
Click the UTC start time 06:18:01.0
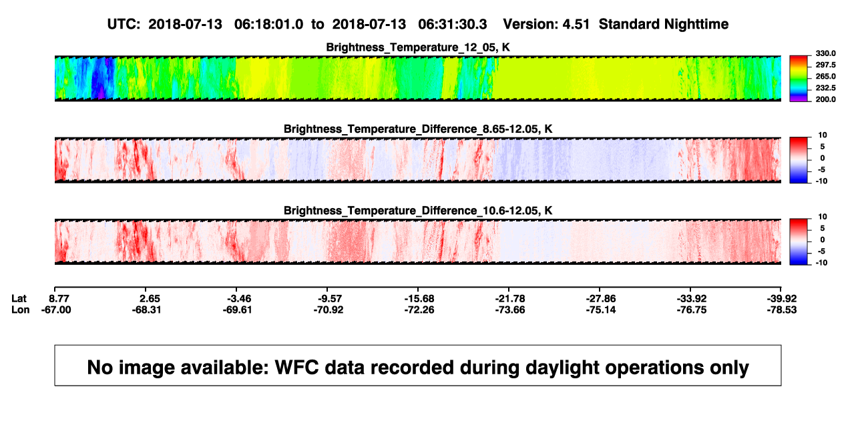click(268, 24)
